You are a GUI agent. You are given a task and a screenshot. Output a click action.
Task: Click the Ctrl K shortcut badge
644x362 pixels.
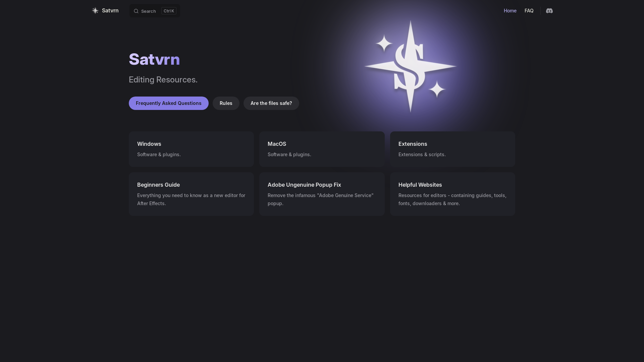[169, 11]
